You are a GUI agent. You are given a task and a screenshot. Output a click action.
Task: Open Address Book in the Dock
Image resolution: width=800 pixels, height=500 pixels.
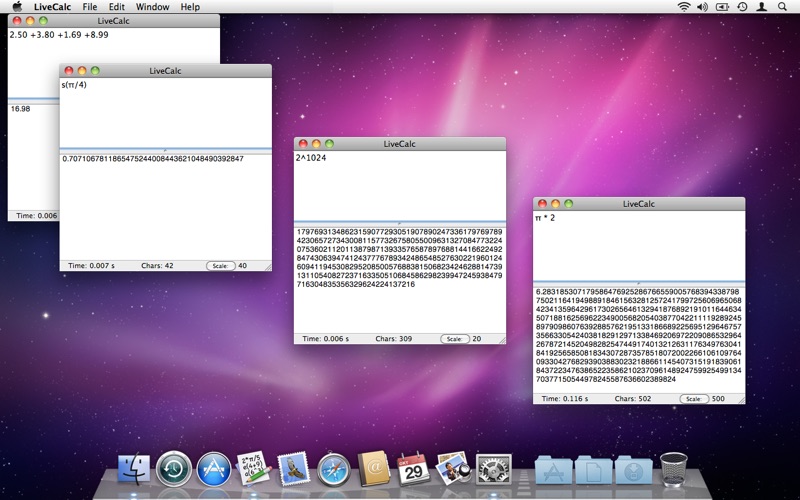373,468
